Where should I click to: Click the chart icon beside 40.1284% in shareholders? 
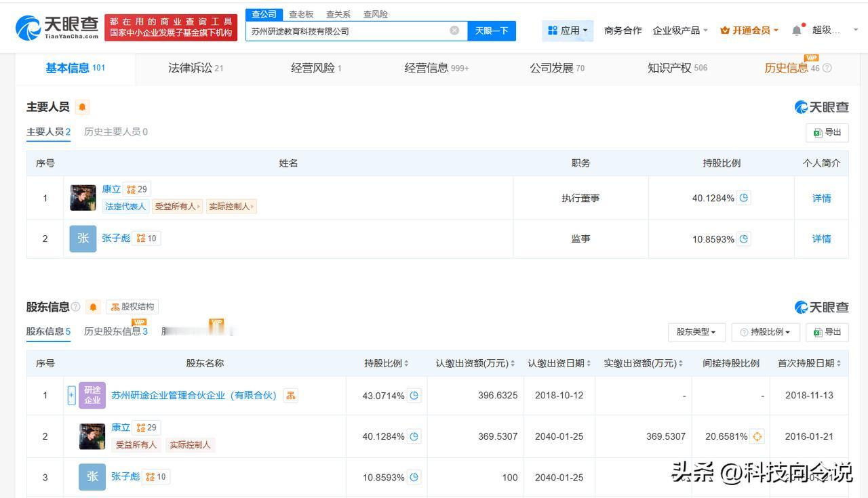point(414,436)
